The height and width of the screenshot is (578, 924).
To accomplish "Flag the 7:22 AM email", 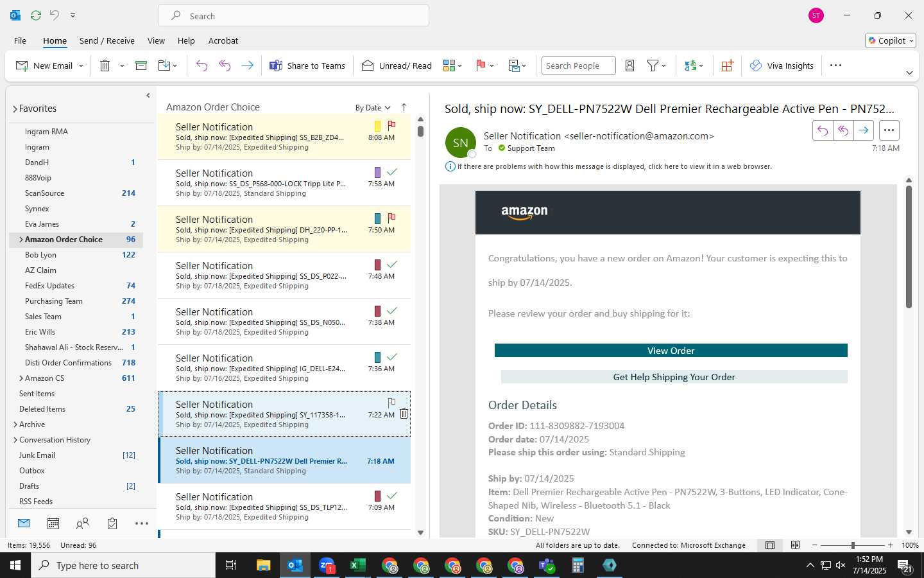I will pyautogui.click(x=391, y=403).
